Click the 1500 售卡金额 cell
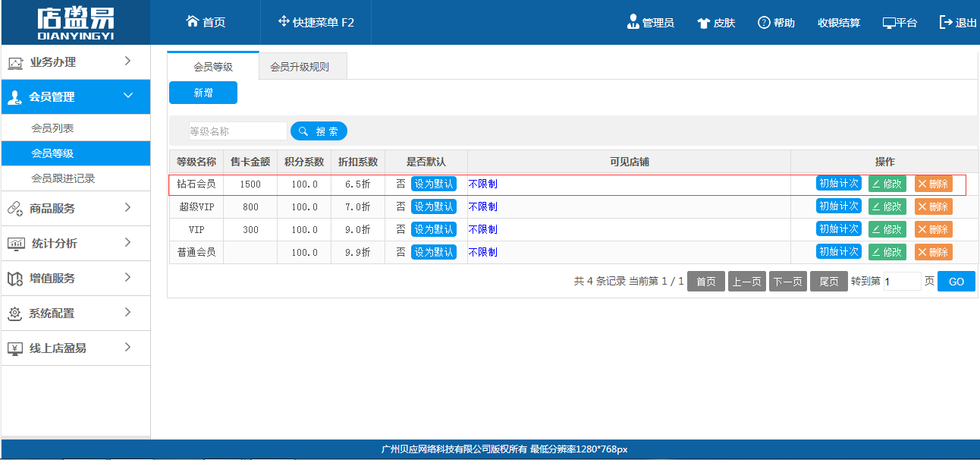The height and width of the screenshot is (460, 980). pyautogui.click(x=250, y=184)
